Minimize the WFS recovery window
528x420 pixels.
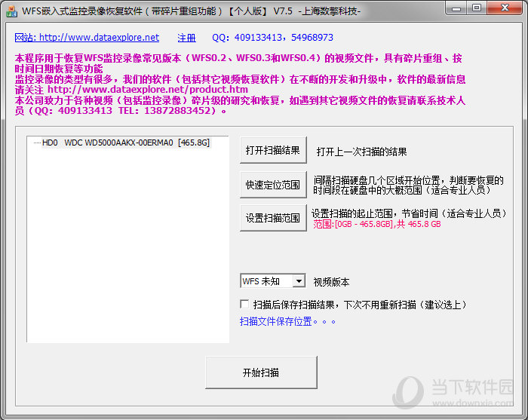point(458,8)
